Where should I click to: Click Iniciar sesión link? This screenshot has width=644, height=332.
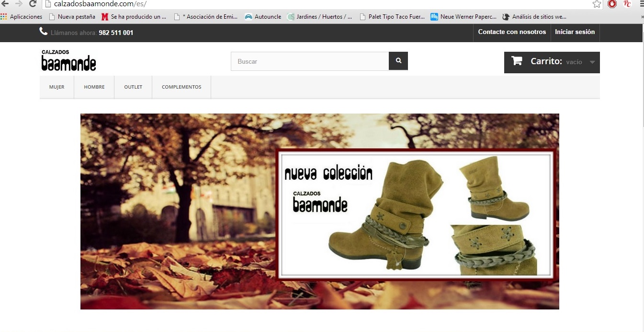575,32
